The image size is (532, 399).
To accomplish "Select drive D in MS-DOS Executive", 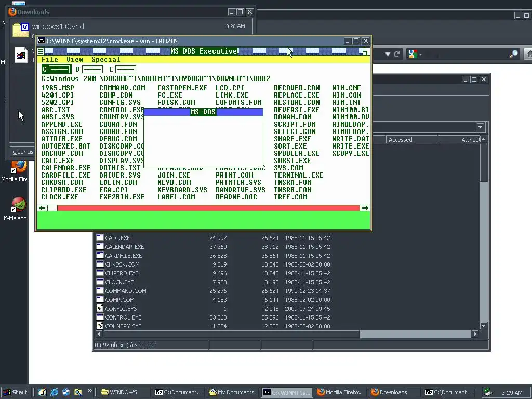I will 89,69.
